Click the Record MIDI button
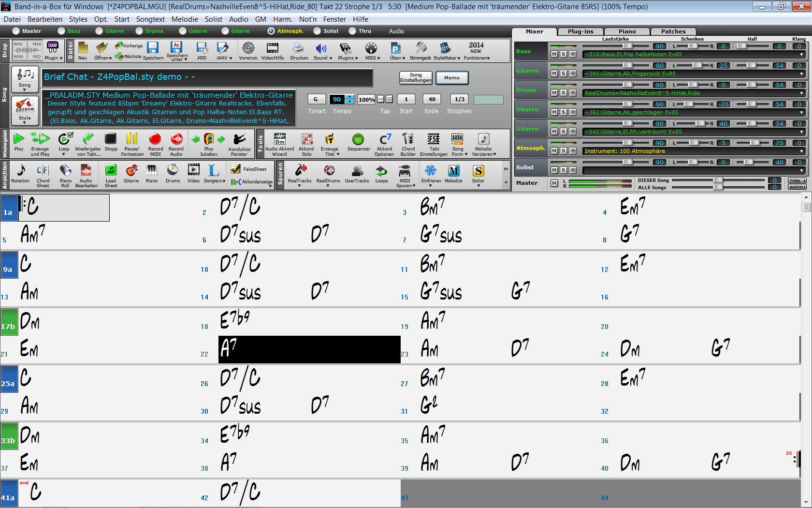This screenshot has height=508, width=812. click(x=155, y=144)
